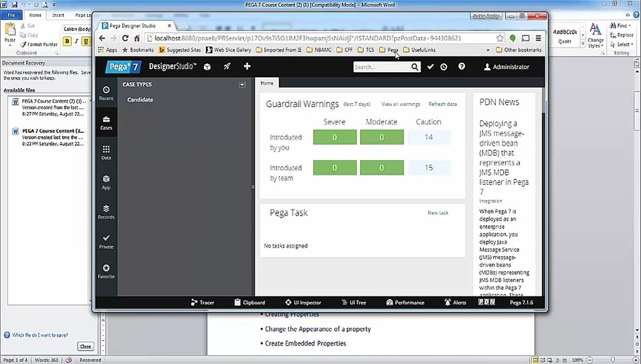
Task: Open the Pega bookmarks folder
Action: (389, 50)
